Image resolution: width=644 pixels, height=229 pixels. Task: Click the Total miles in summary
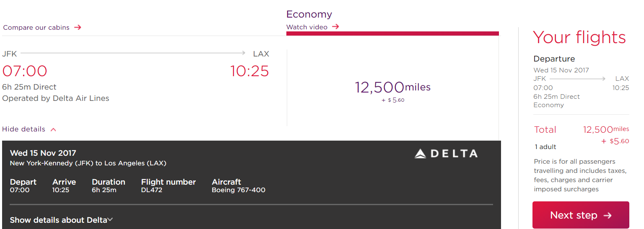(606, 130)
